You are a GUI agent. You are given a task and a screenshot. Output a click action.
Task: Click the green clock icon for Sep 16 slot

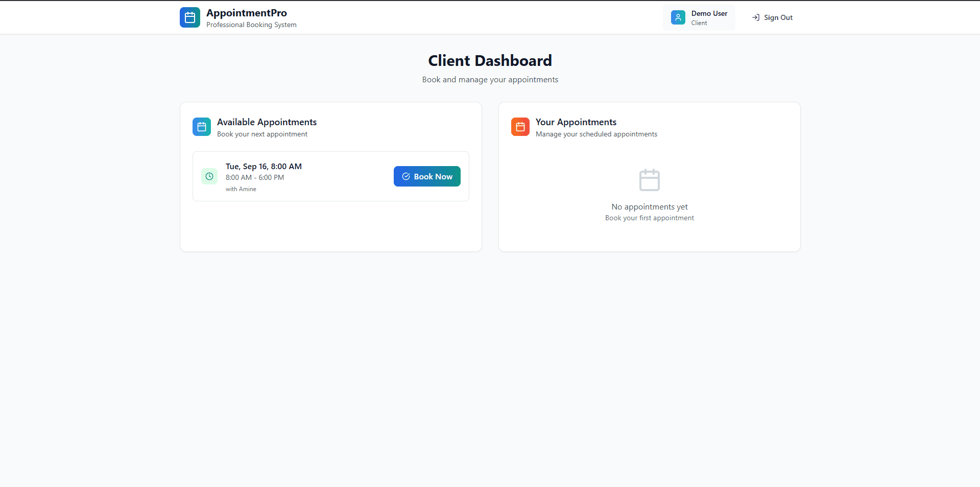[209, 176]
